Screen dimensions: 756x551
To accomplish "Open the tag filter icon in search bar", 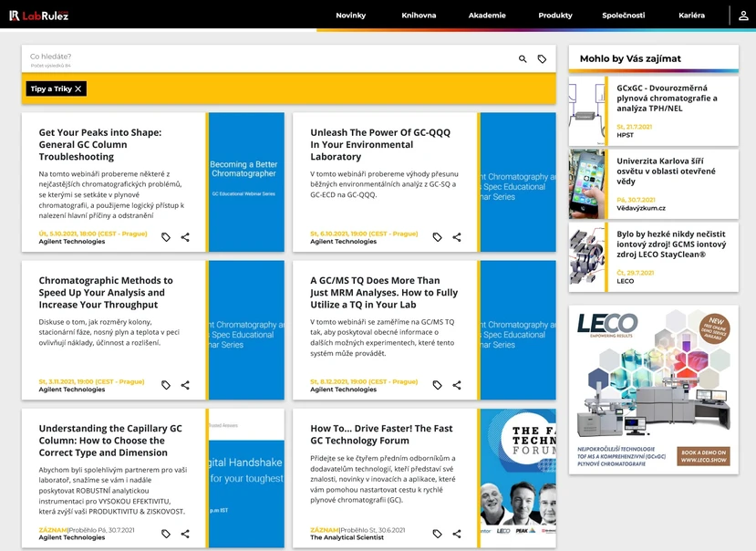I will coord(542,59).
